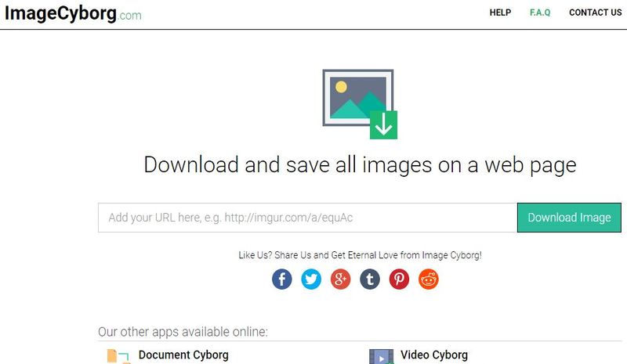Share on Twitter icon

click(x=311, y=279)
